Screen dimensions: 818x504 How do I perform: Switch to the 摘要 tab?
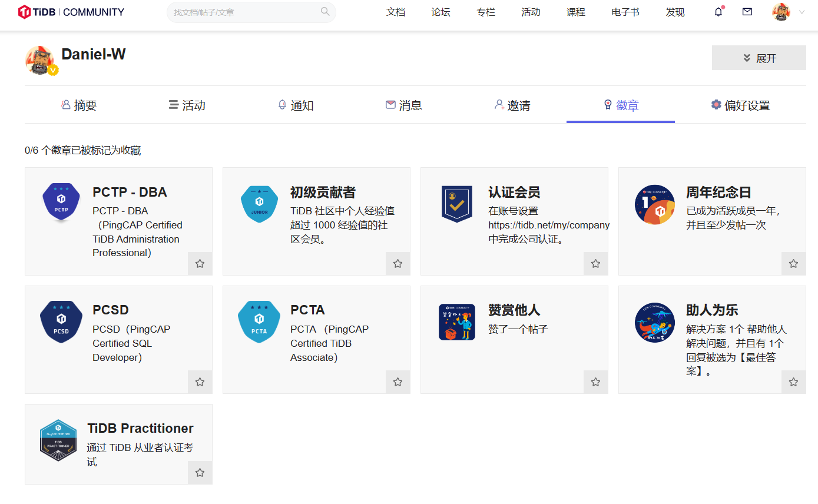tap(79, 105)
